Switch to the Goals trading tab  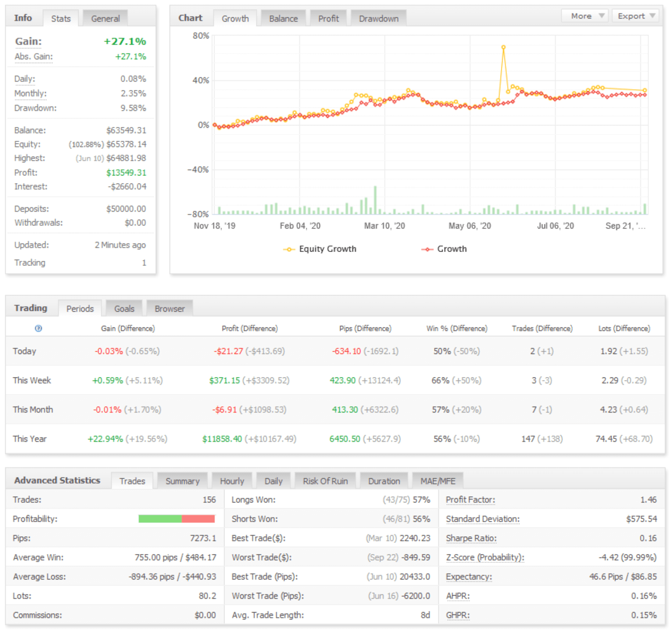pyautogui.click(x=124, y=309)
